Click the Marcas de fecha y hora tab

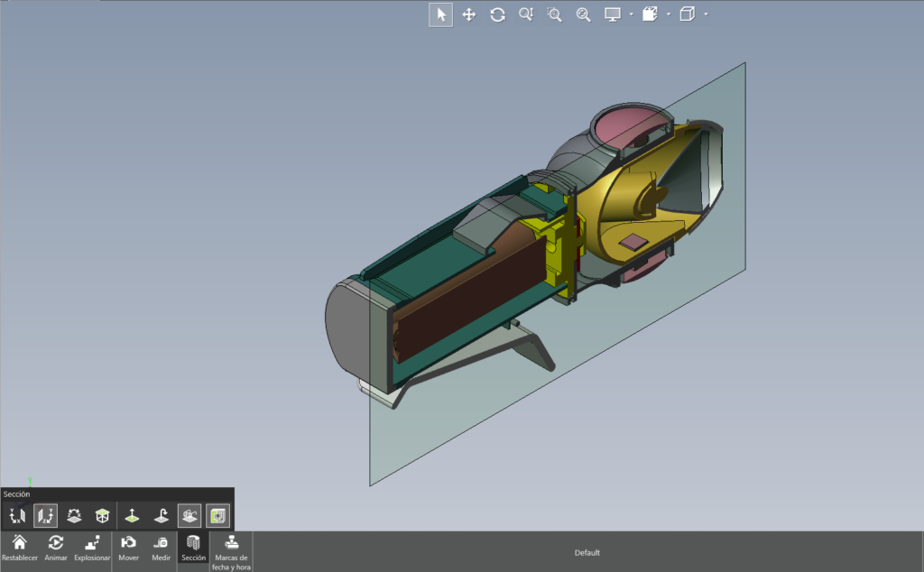(x=231, y=551)
